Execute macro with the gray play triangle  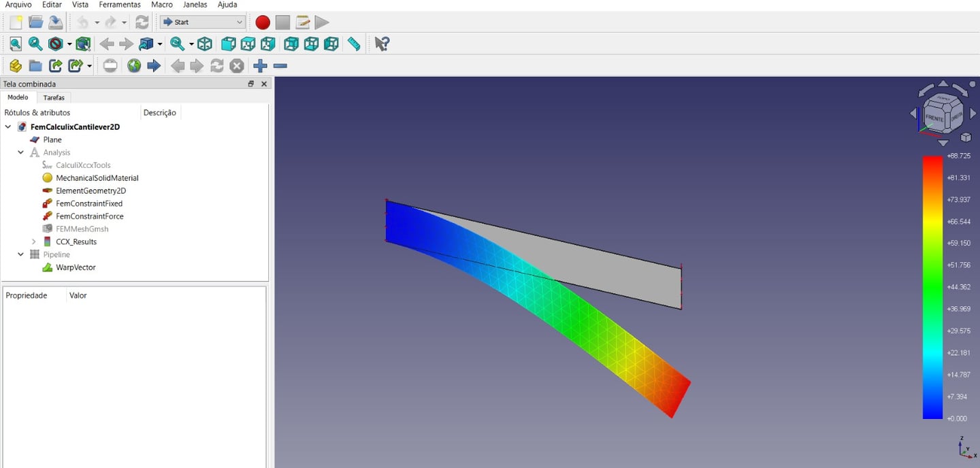(x=322, y=22)
